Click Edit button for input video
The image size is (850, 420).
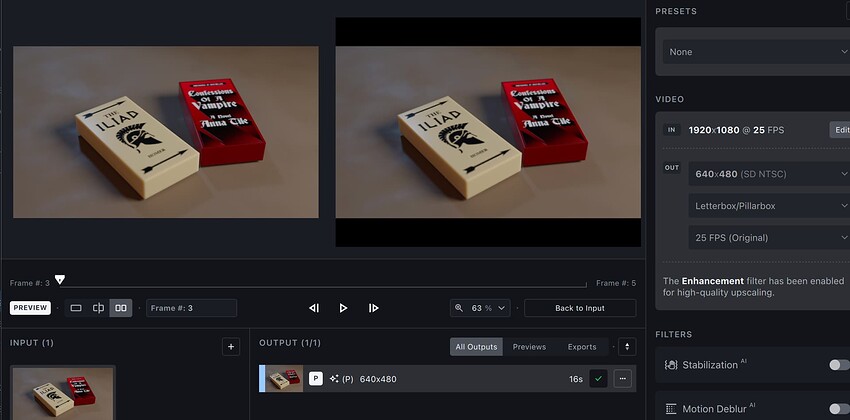pos(840,130)
